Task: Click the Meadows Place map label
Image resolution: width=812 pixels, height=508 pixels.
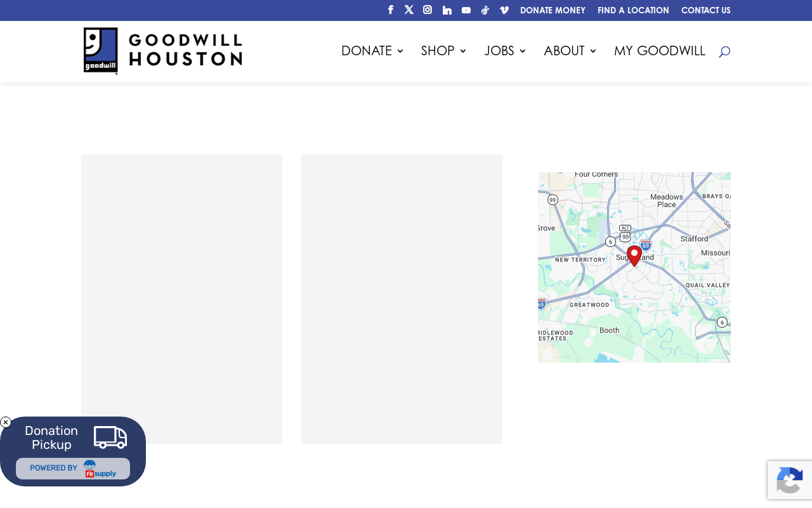Action: click(667, 201)
